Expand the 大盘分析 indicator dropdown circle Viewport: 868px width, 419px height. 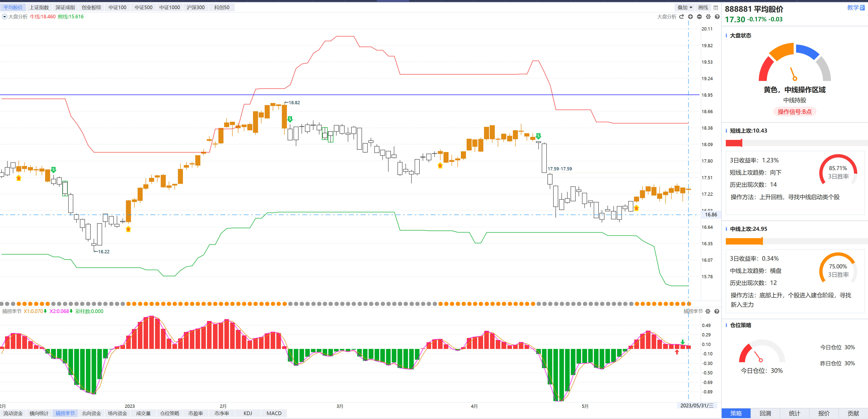coord(4,16)
